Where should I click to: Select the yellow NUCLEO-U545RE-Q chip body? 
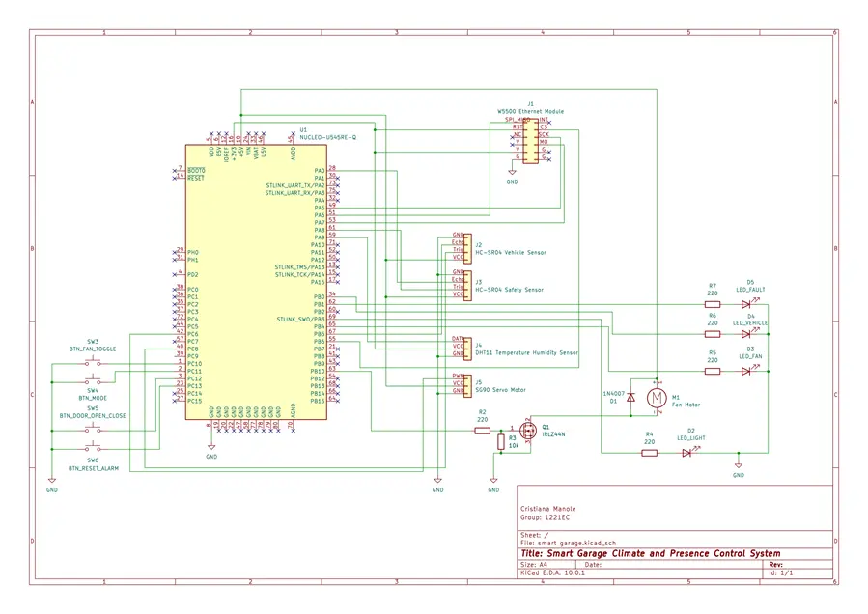256,282
